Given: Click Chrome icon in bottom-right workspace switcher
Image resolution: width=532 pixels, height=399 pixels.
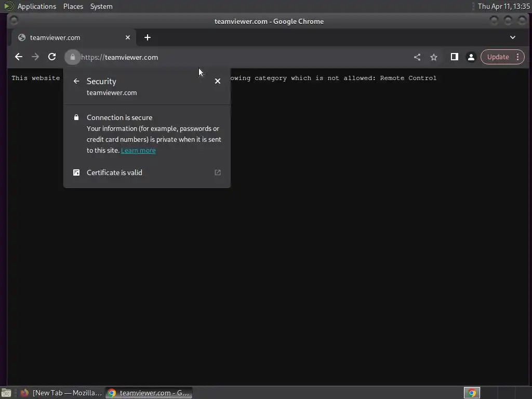Looking at the screenshot, I should click(x=472, y=393).
